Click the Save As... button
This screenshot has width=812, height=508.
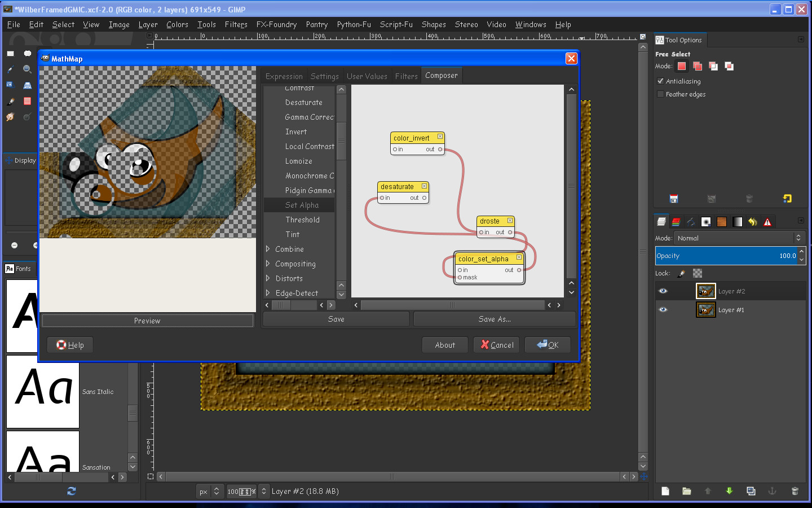[x=495, y=319]
